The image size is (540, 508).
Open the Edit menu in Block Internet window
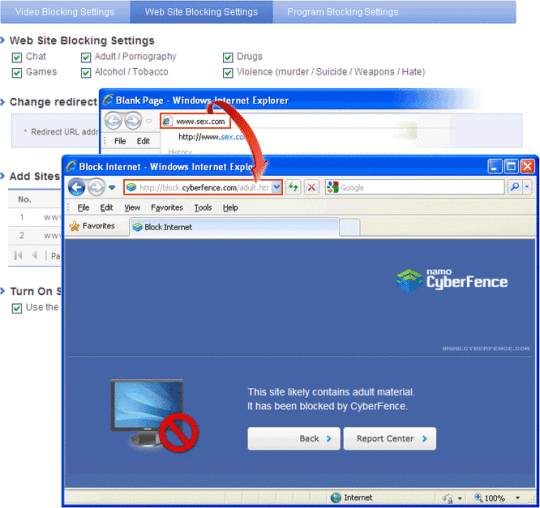point(106,208)
